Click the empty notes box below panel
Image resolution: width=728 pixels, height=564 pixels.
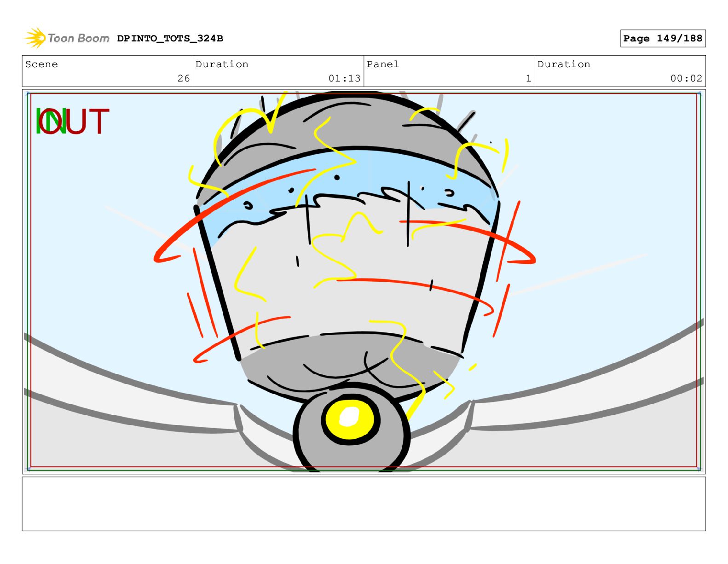pos(364,504)
